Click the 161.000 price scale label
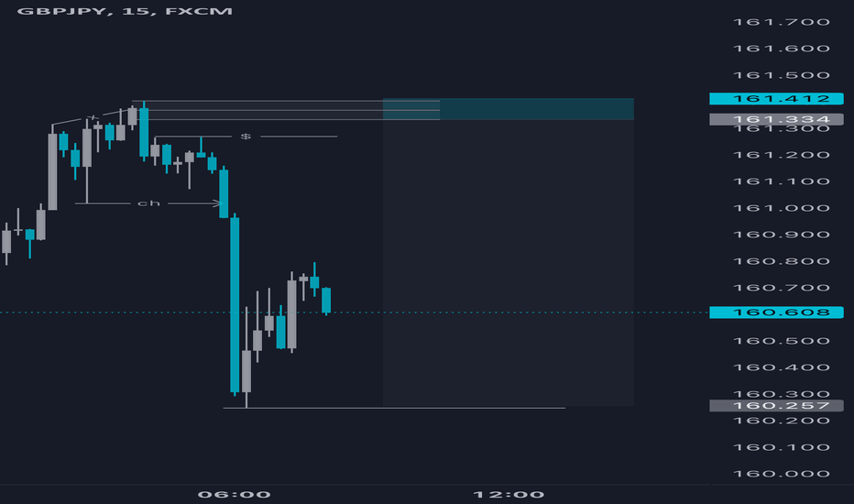854x504 pixels. click(781, 208)
